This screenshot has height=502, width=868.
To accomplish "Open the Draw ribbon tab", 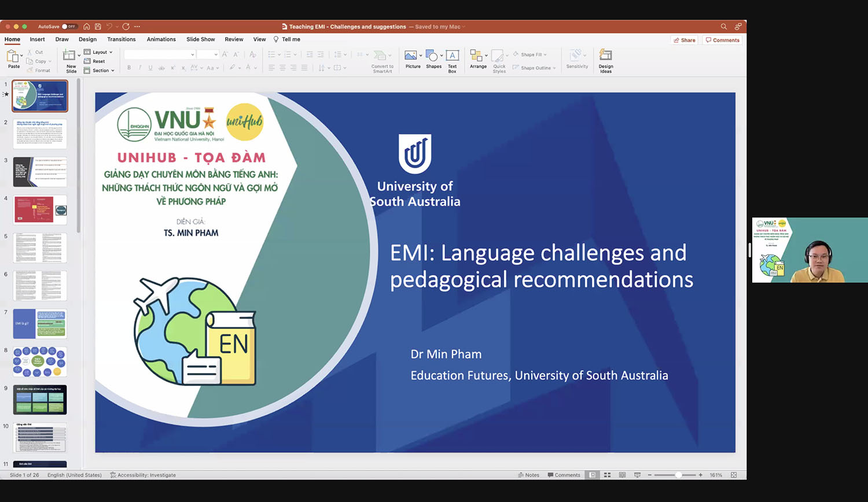I will tap(62, 39).
